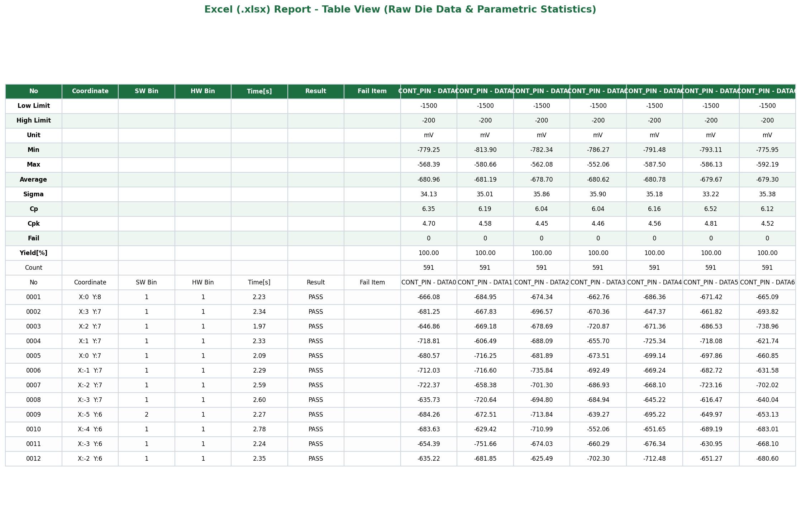
Task: Select the value -616.47 in row 0008
Action: (711, 400)
